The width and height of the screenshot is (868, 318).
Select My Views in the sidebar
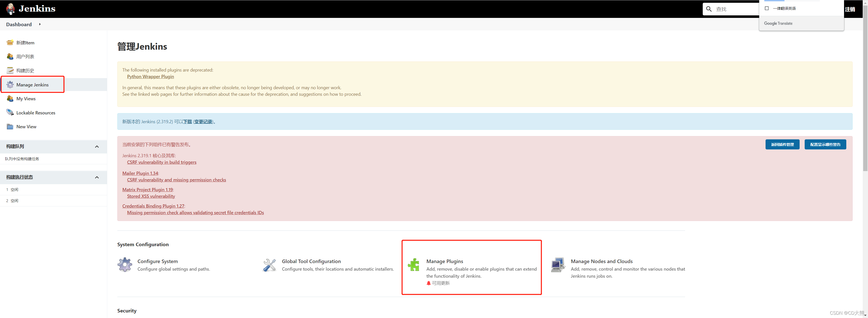pyautogui.click(x=26, y=99)
